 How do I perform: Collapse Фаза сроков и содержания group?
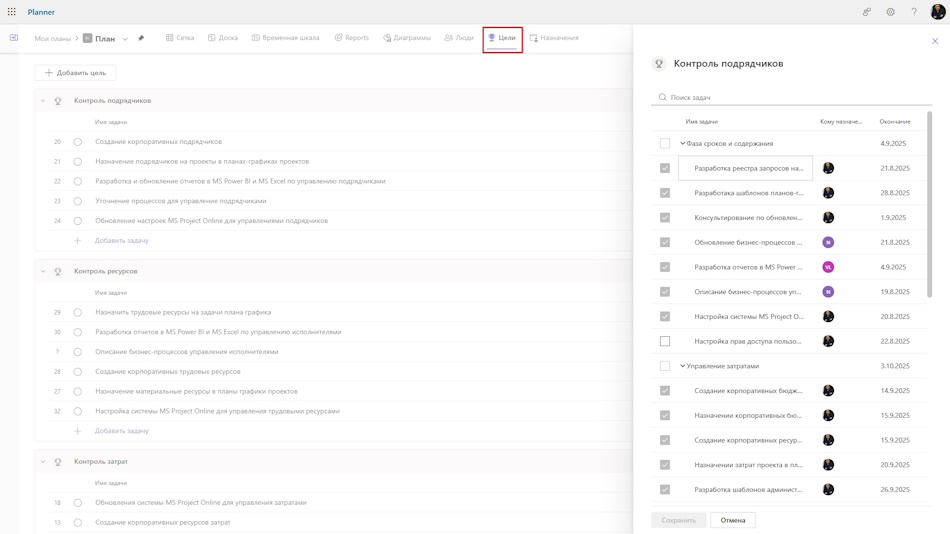[x=682, y=144]
